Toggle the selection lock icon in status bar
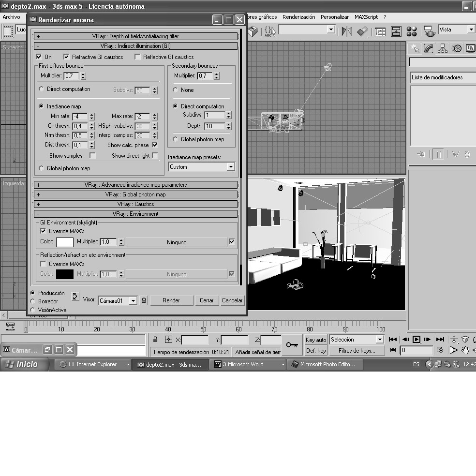The height and width of the screenshot is (476, 476). click(x=155, y=340)
